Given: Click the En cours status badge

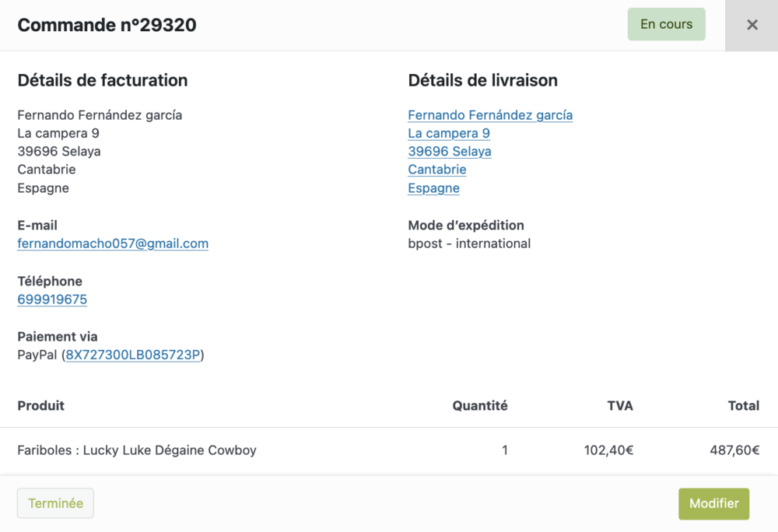Looking at the screenshot, I should 667,24.
